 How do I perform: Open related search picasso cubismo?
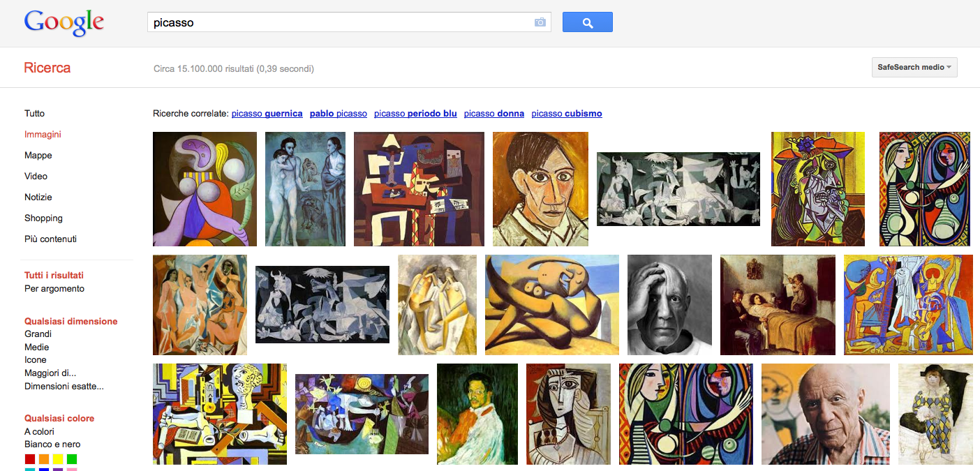[567, 114]
